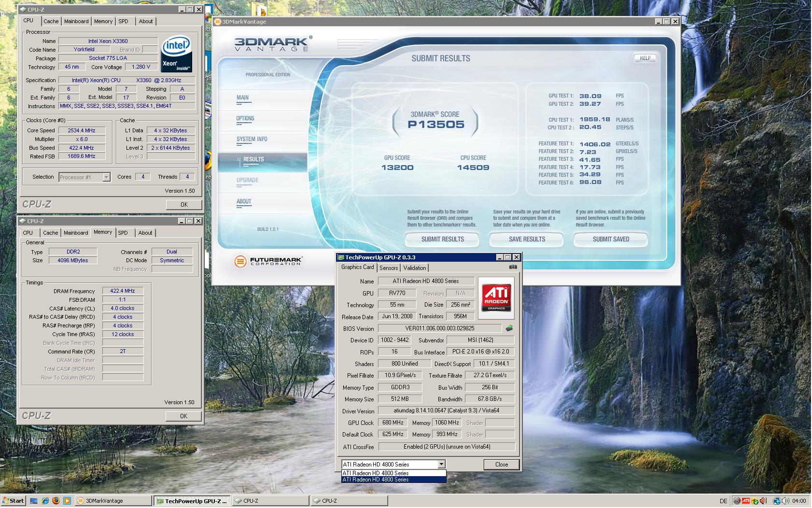Open Firefox from the quick launch bar

pyautogui.click(x=56, y=501)
